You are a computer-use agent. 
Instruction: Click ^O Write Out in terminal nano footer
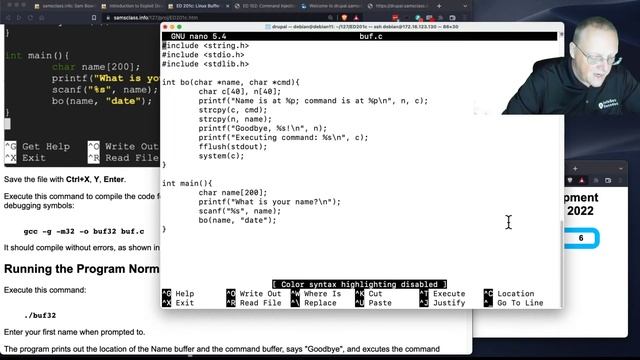[x=254, y=293]
